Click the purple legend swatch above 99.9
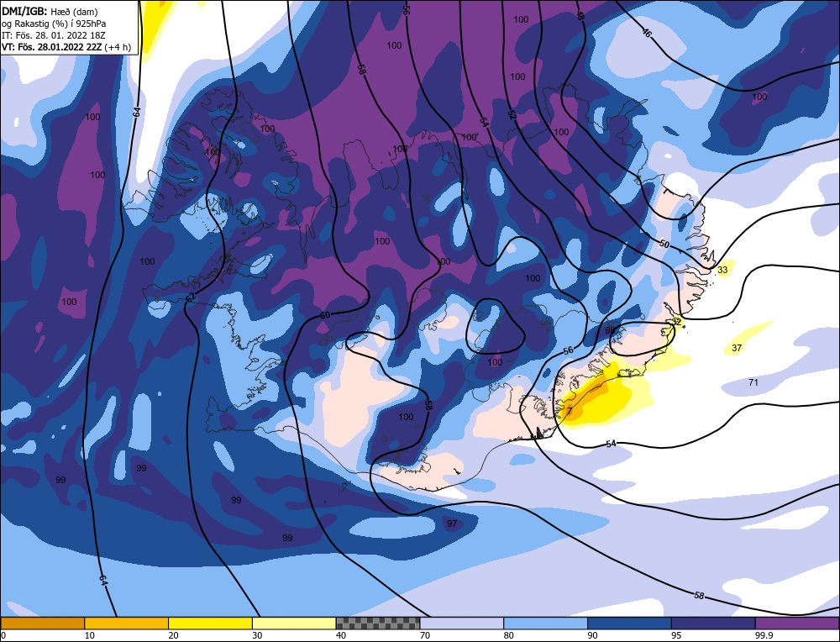The height and width of the screenshot is (642, 840). click(x=797, y=623)
